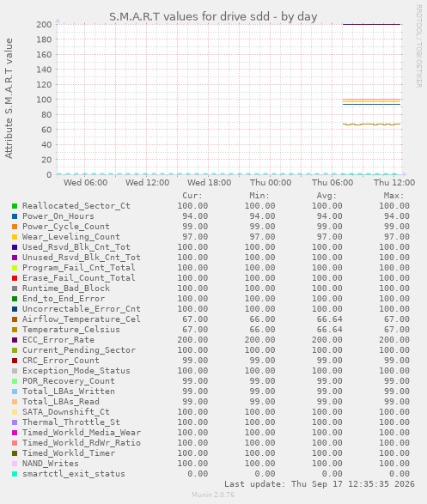Click the Cur: column header

pyautogui.click(x=192, y=196)
